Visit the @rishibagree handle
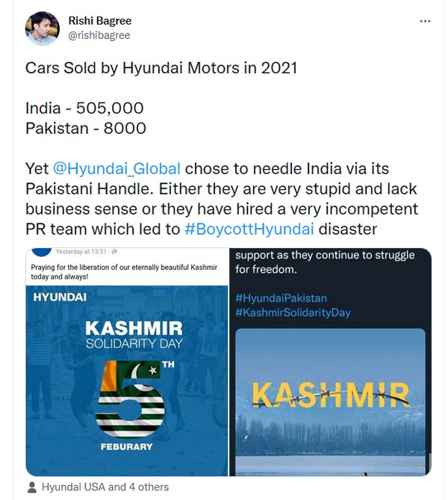 tap(99, 34)
